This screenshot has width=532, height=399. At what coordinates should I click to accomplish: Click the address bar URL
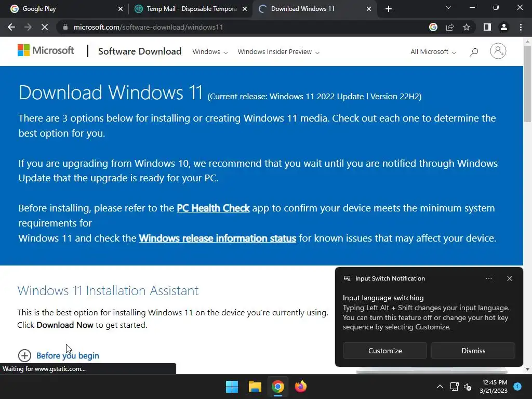[x=148, y=27]
